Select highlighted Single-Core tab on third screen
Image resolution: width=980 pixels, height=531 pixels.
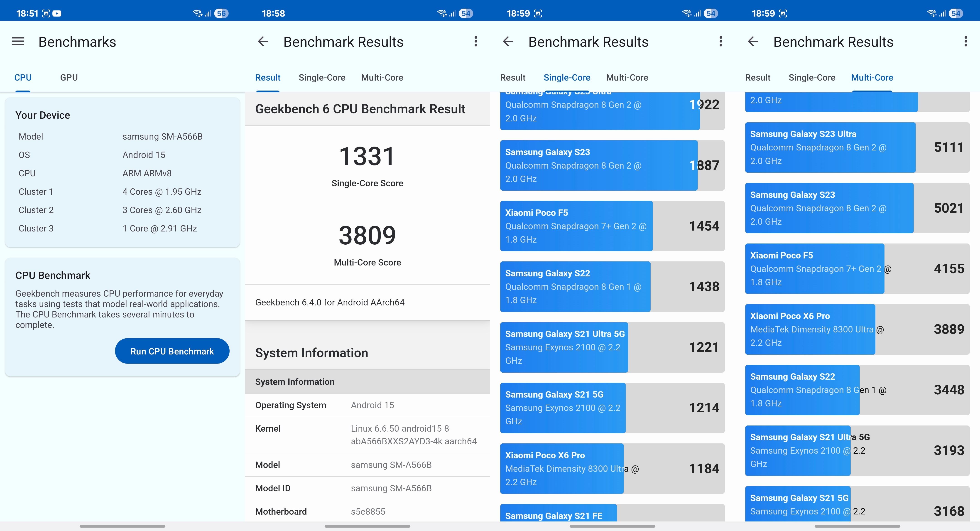567,78
